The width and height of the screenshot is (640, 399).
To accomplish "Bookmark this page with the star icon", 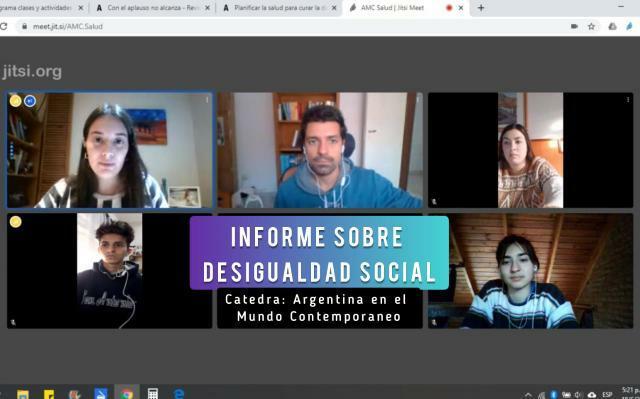I will point(591,27).
